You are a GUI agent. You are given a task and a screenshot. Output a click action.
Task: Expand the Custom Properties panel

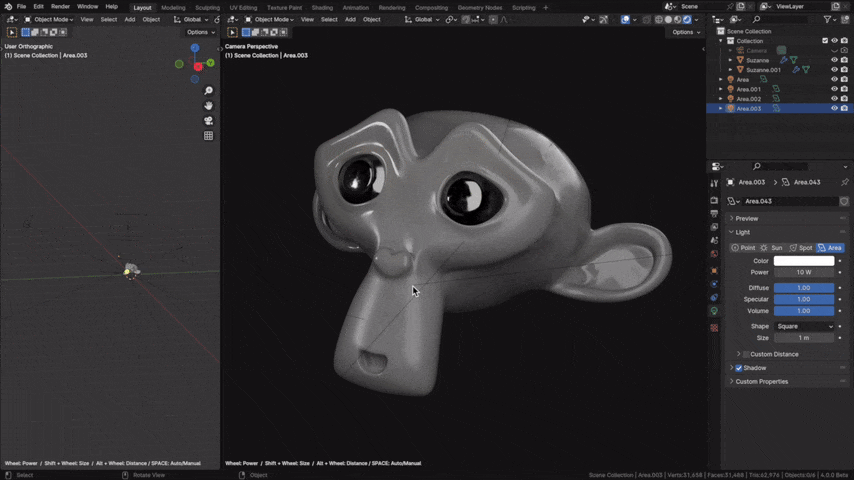click(x=761, y=382)
